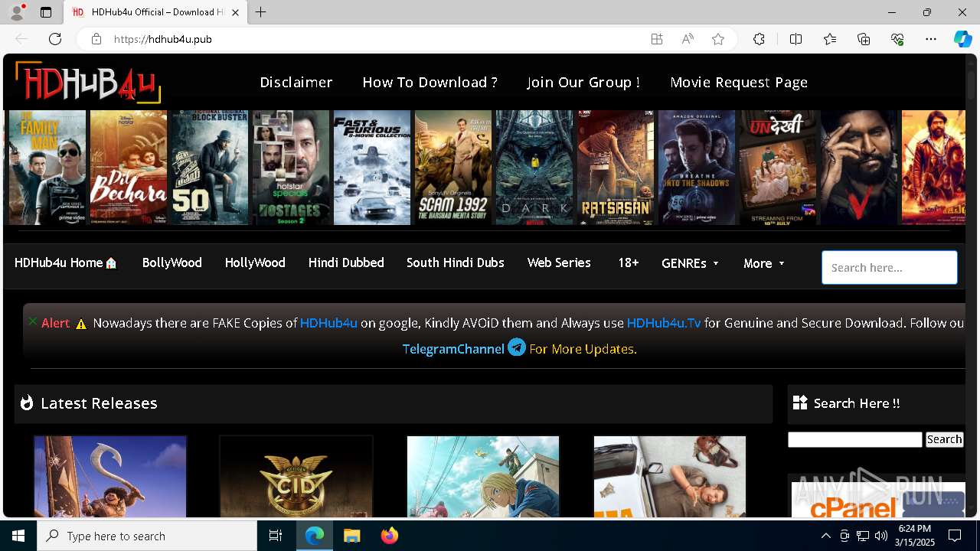Open the Copilot sidebar icon
Image resolution: width=980 pixels, height=551 pixels.
pyautogui.click(x=962, y=39)
